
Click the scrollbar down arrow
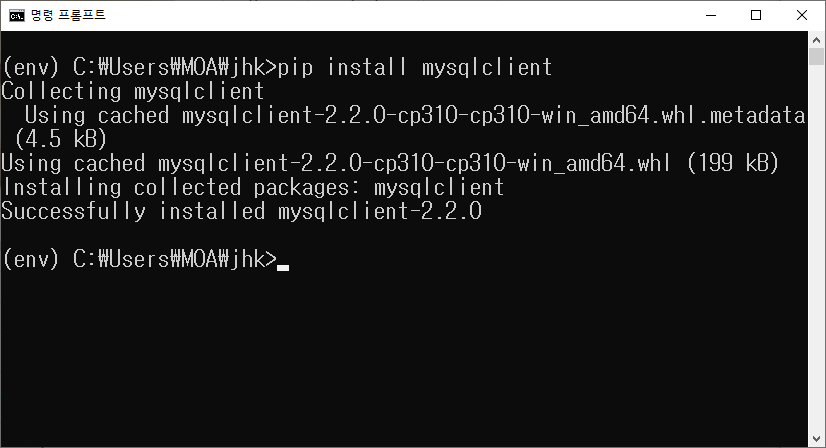click(x=817, y=439)
